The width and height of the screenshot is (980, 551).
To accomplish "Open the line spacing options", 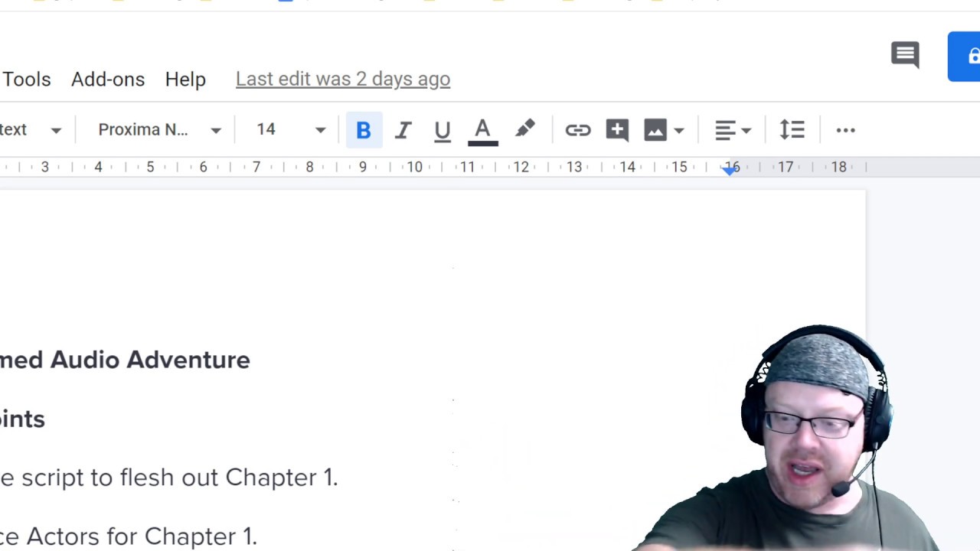I will tap(792, 130).
